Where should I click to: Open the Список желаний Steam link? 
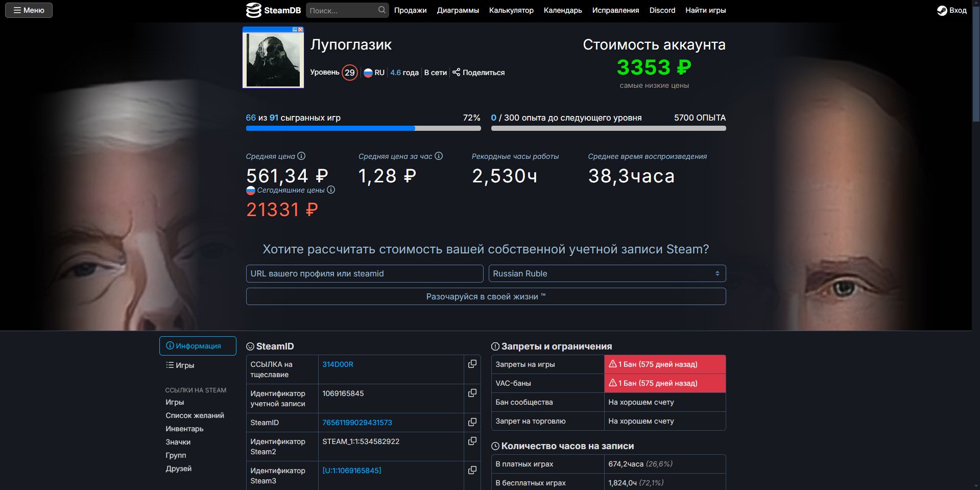195,415
